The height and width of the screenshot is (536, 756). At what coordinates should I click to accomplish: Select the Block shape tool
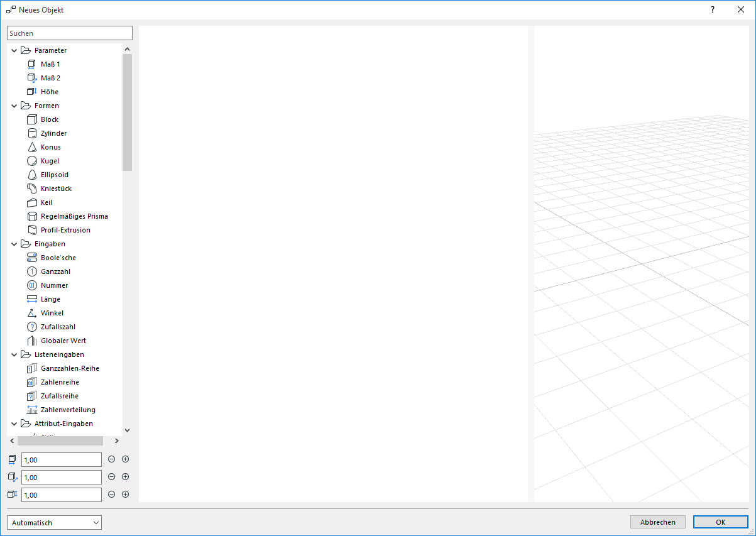50,119
